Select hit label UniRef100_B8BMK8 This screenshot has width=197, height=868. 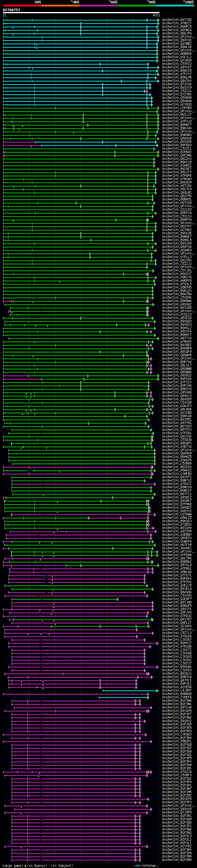click(177, 54)
